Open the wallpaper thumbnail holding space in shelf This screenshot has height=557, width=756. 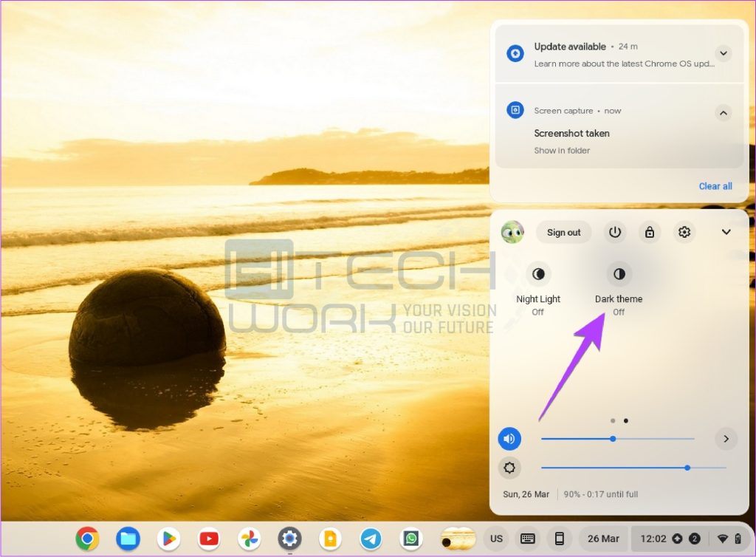click(x=458, y=539)
